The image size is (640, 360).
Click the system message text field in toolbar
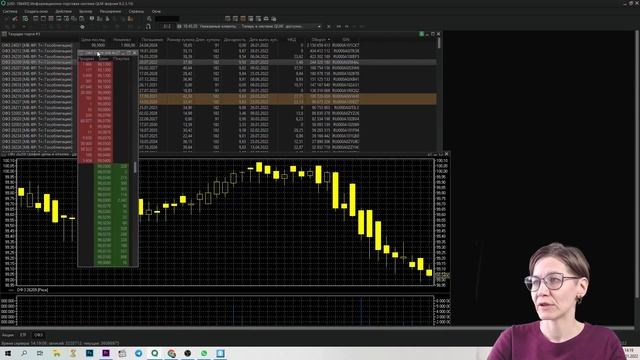tap(249, 27)
